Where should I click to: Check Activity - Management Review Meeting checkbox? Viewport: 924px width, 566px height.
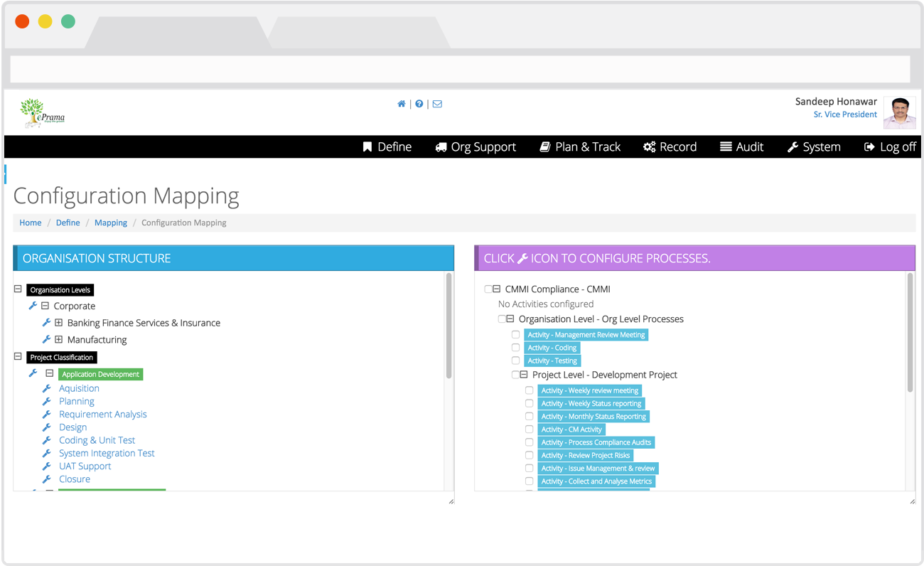click(x=516, y=334)
